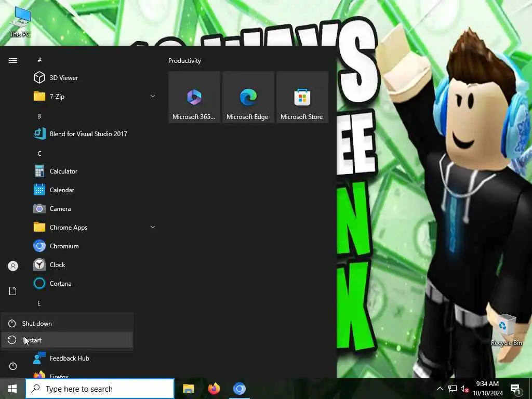
Task: Launch Chromium from the app list
Action: point(95,246)
